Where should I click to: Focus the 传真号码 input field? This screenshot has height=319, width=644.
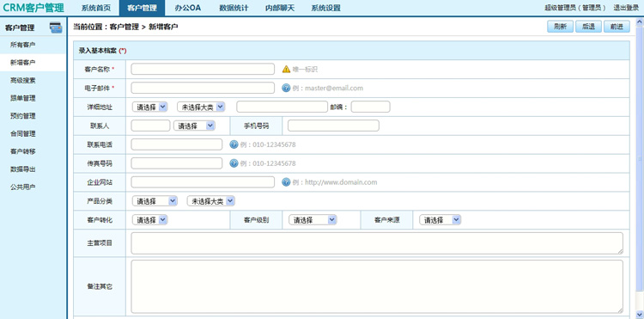[x=177, y=163]
